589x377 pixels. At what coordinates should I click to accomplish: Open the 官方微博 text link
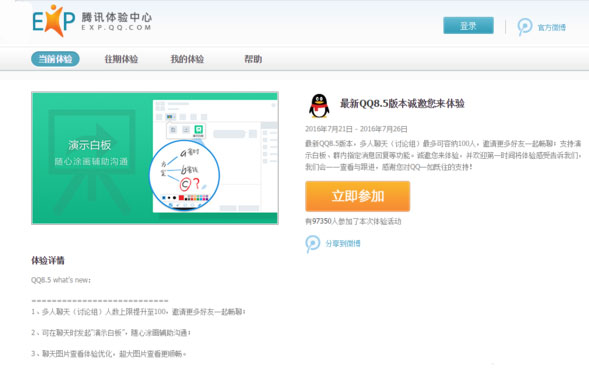click(x=551, y=27)
